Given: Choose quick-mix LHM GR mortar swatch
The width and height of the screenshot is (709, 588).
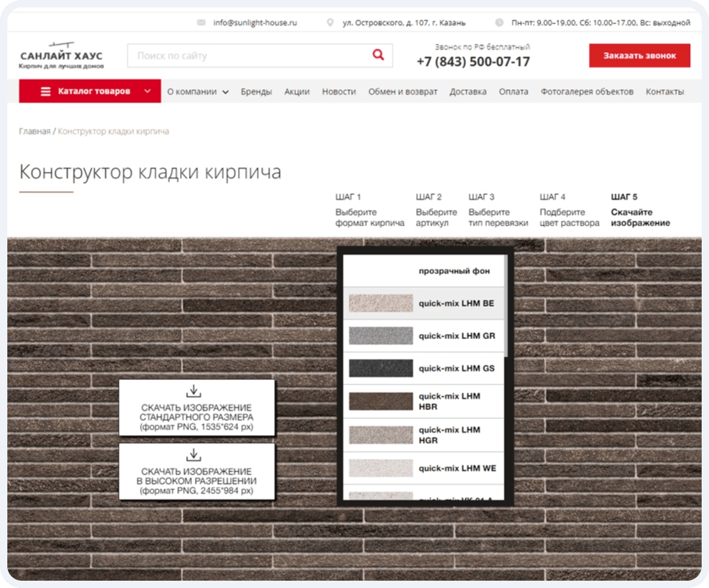Looking at the screenshot, I should (423, 336).
